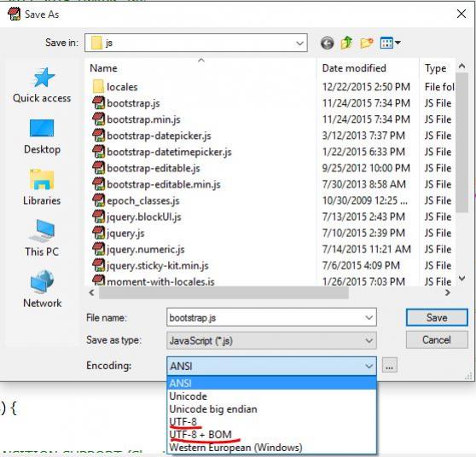This screenshot has width=476, height=457.
Task: Click the Cancel button
Action: pyautogui.click(x=437, y=339)
